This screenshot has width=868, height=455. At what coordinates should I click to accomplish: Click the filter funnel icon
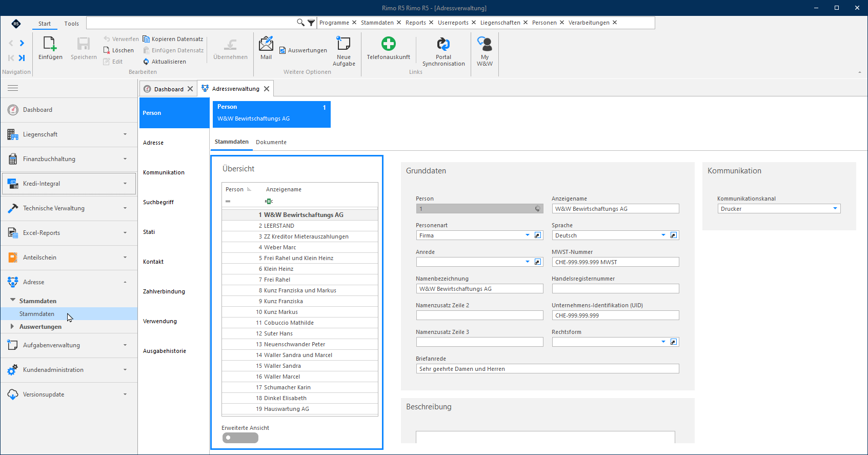tap(311, 23)
